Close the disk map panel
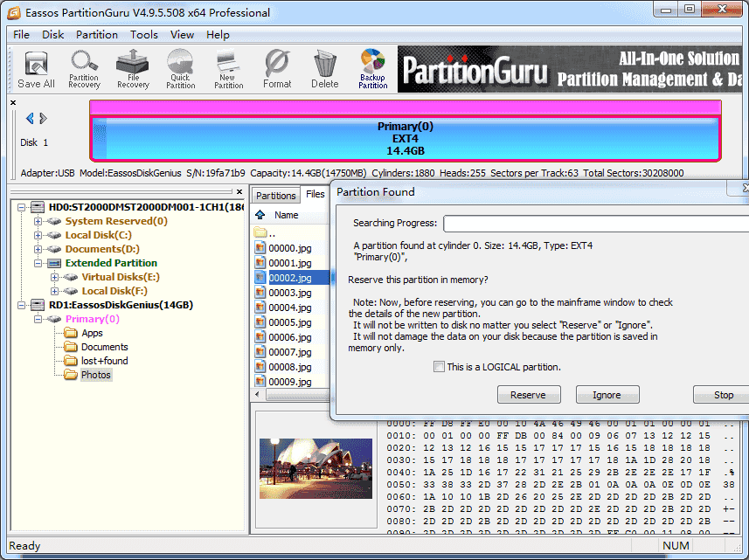The height and width of the screenshot is (560, 749). (x=13, y=102)
